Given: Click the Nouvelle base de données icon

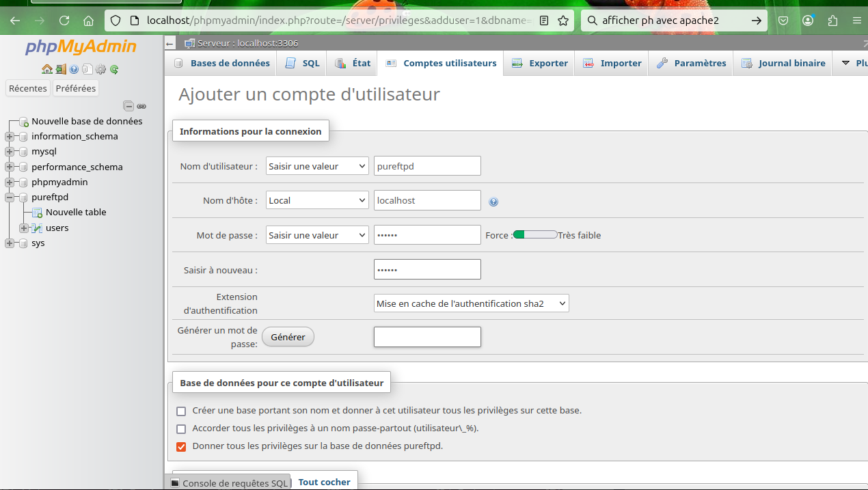Looking at the screenshot, I should click(x=23, y=122).
